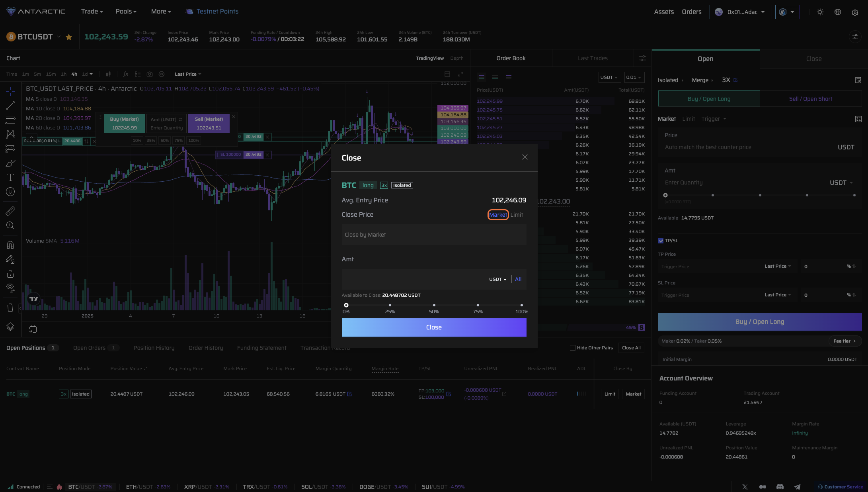This screenshot has width=868, height=492.
Task: Click the zoom in tool on chart sidebar
Action: pos(10,225)
